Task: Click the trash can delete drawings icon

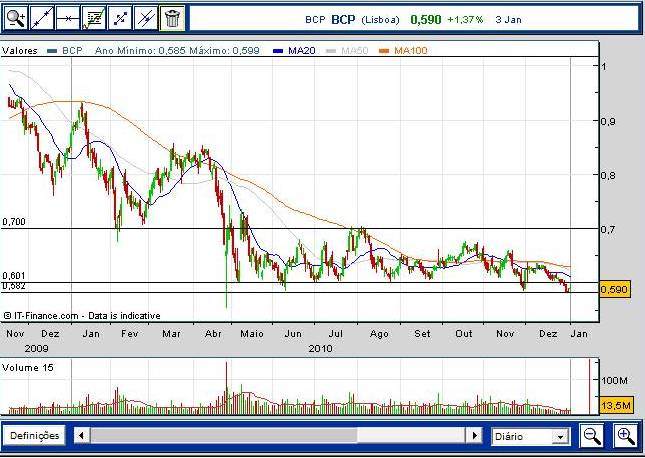Action: [172, 18]
